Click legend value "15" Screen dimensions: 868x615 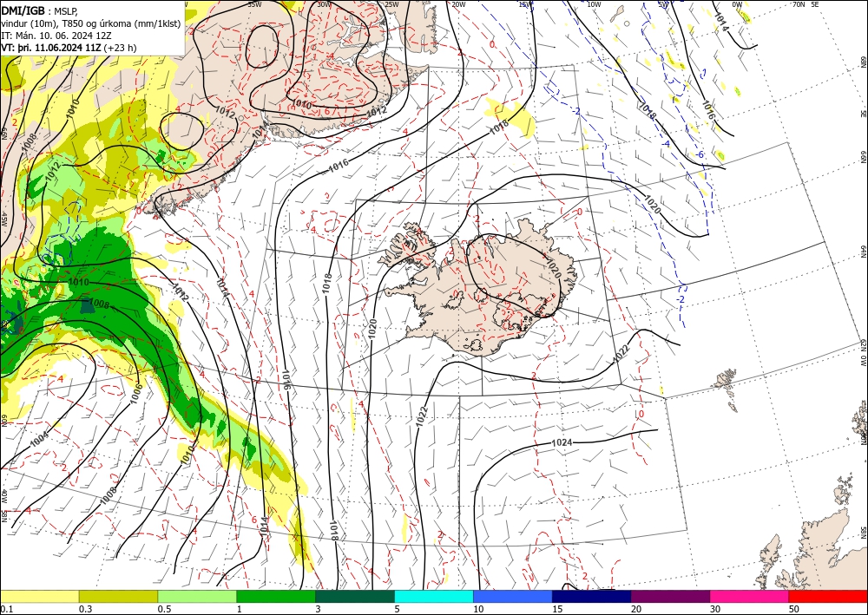[x=557, y=609]
